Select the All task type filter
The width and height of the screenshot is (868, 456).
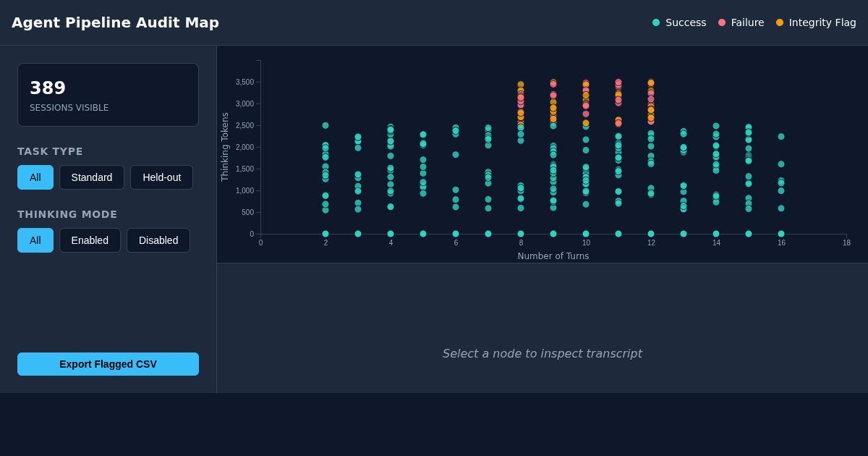(35, 177)
